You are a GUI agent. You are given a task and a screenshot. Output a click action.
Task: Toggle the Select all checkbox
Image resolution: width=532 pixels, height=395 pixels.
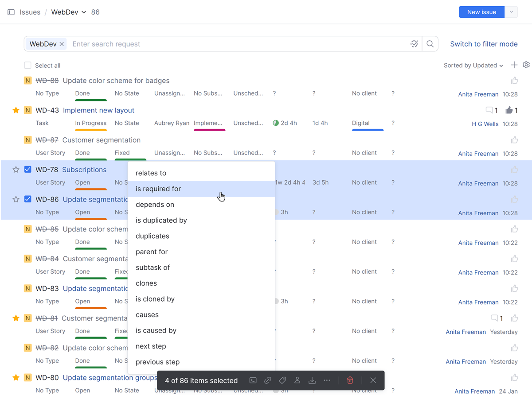click(28, 66)
